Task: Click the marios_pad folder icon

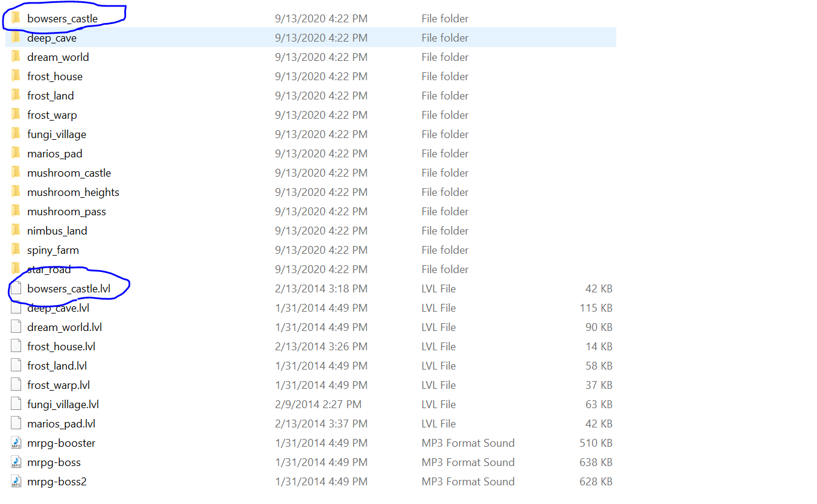Action: pyautogui.click(x=16, y=153)
